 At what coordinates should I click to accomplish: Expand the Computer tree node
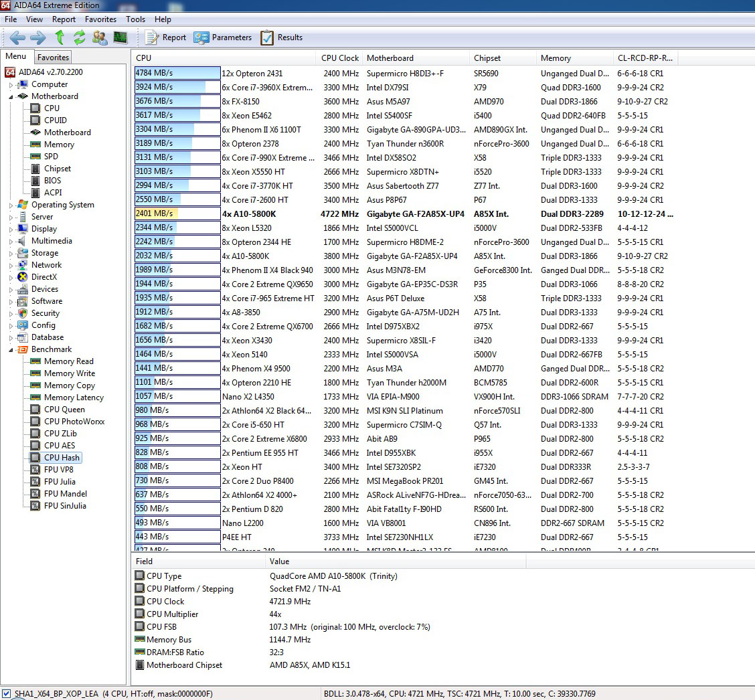[11, 85]
